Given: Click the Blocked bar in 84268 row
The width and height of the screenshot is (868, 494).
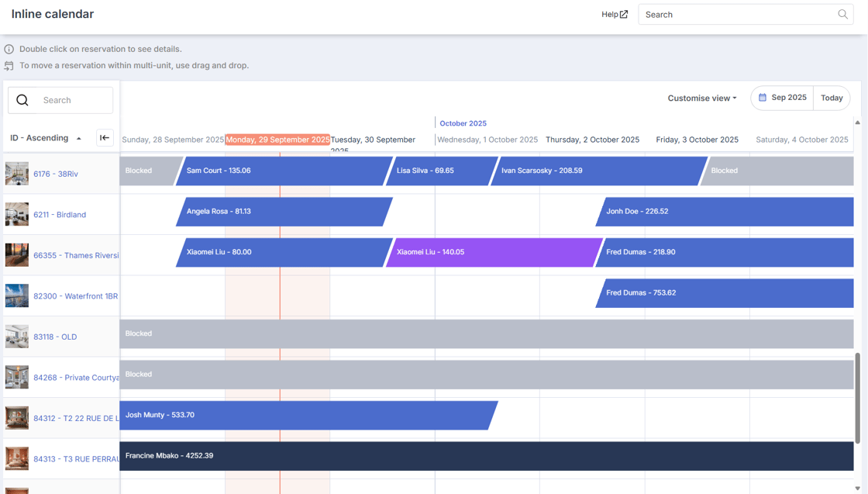Looking at the screenshot, I should coord(487,375).
